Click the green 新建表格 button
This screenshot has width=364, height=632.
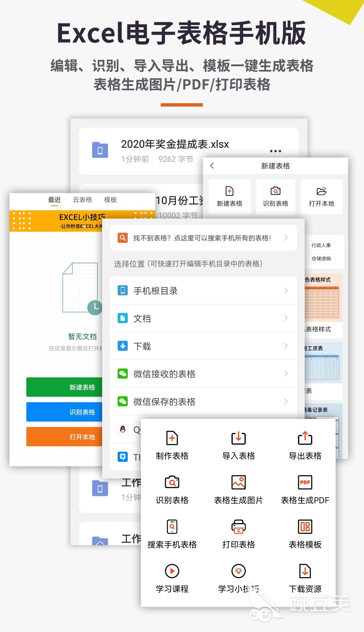64,387
